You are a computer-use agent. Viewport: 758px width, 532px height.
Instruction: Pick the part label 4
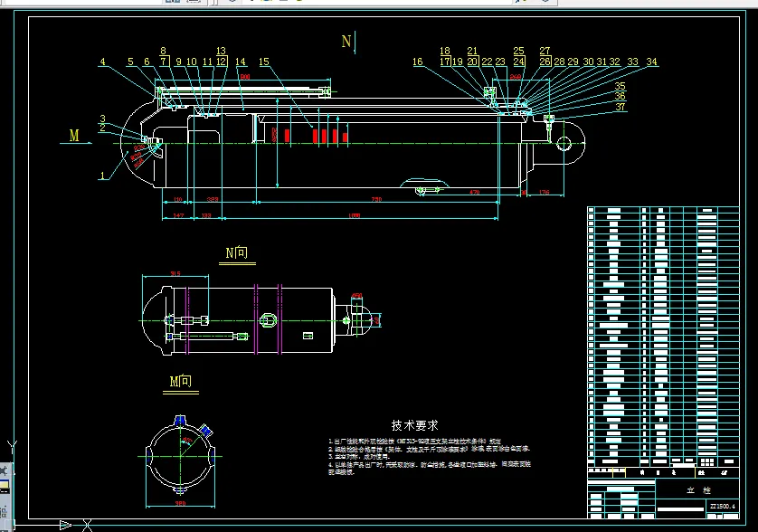coord(102,62)
